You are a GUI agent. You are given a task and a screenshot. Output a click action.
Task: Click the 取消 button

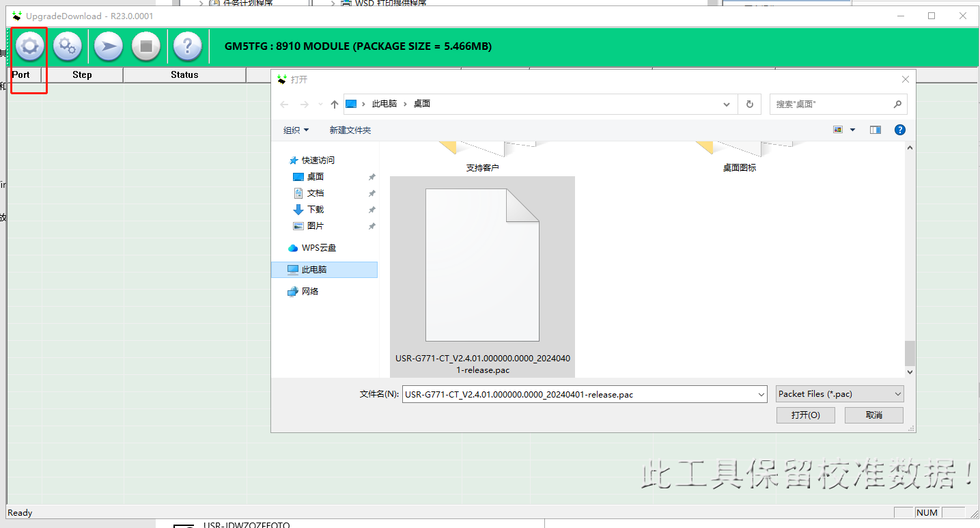[873, 415]
